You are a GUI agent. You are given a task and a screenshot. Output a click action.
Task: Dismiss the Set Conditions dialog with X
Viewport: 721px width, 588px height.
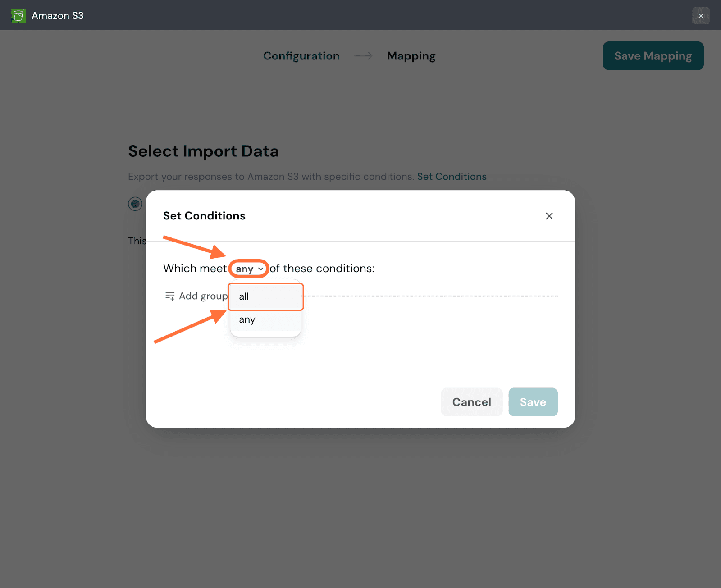[549, 216]
